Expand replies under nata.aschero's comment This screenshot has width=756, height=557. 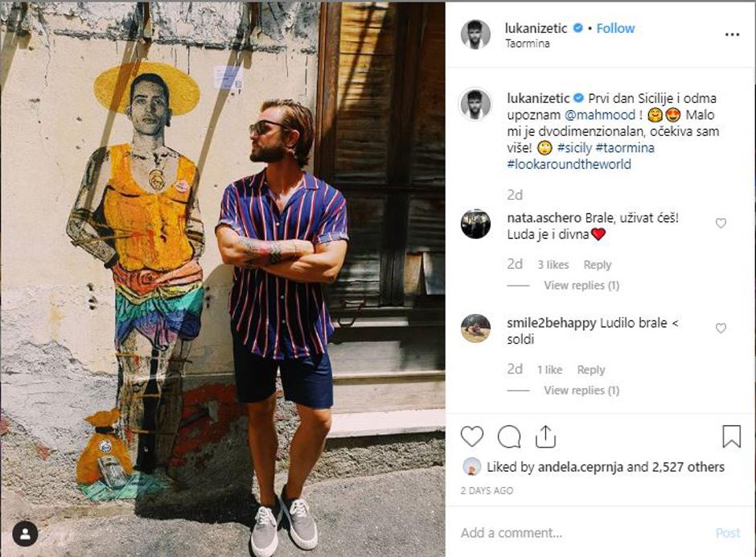[x=581, y=285]
